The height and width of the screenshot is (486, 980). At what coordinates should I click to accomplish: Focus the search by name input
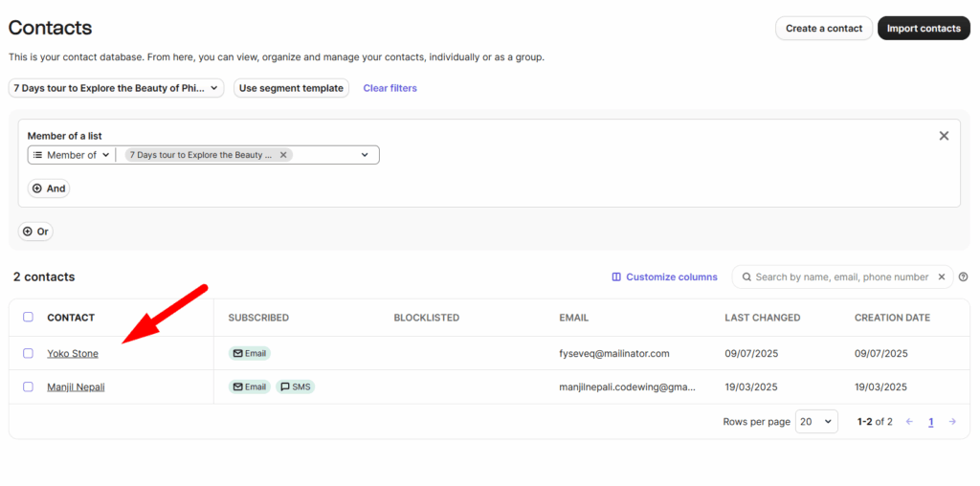[841, 276]
